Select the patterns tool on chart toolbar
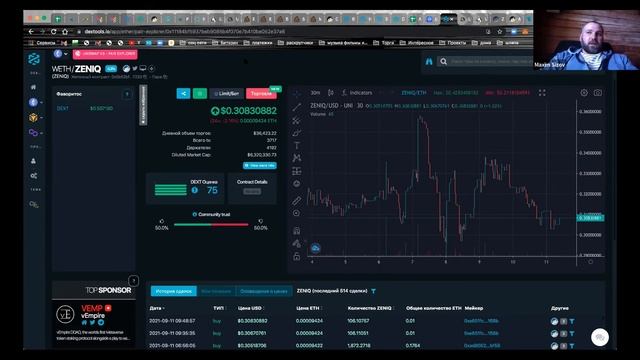Image resolution: width=640 pixels, height=360 pixels. click(297, 158)
